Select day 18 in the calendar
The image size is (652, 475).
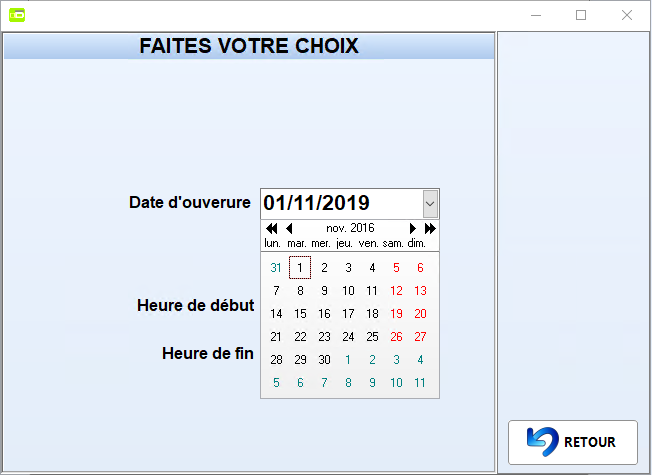click(372, 314)
